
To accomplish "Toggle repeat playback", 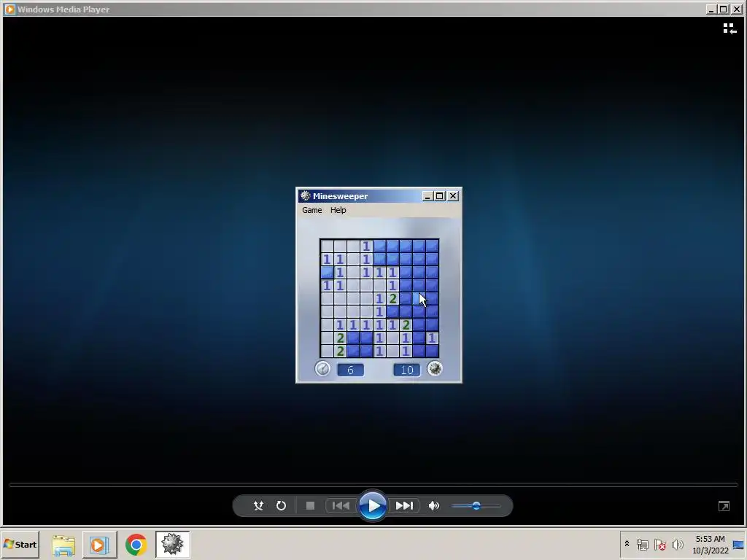I will coord(281,506).
